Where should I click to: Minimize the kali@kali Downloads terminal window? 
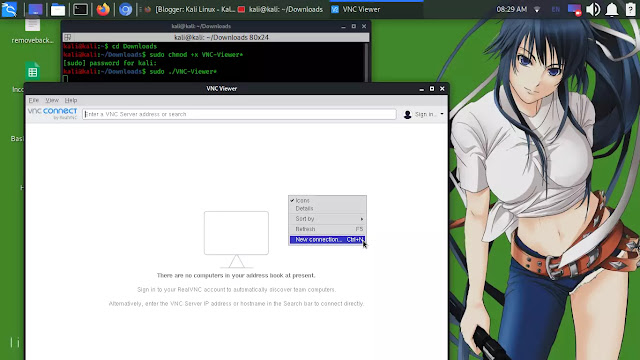(343, 26)
